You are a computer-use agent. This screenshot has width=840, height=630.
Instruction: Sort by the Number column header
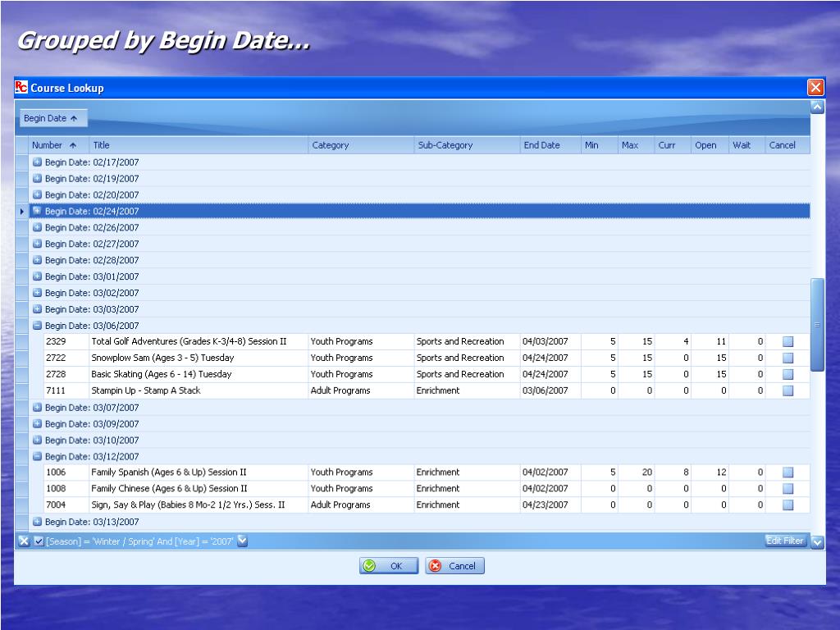59,145
